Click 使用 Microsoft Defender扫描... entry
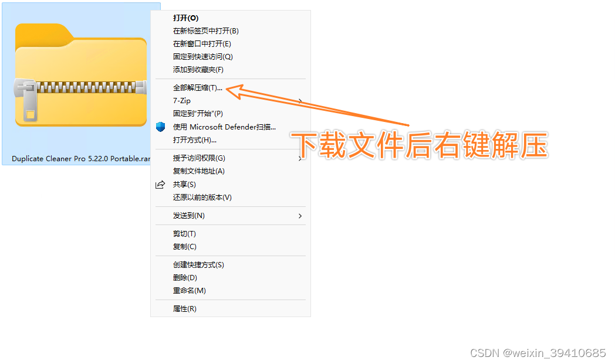 point(224,127)
